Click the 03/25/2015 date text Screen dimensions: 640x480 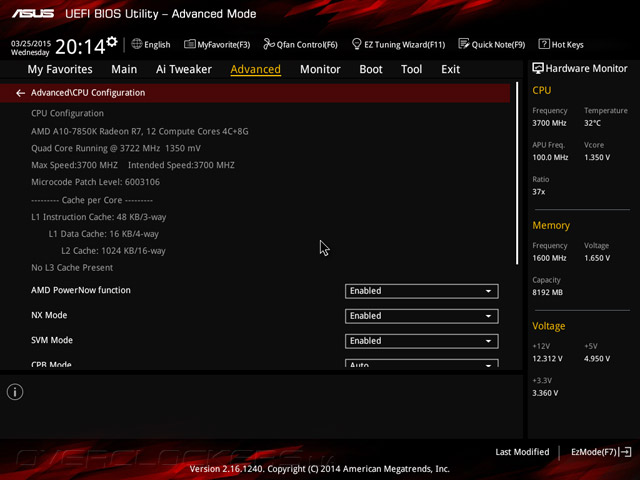pos(31,43)
